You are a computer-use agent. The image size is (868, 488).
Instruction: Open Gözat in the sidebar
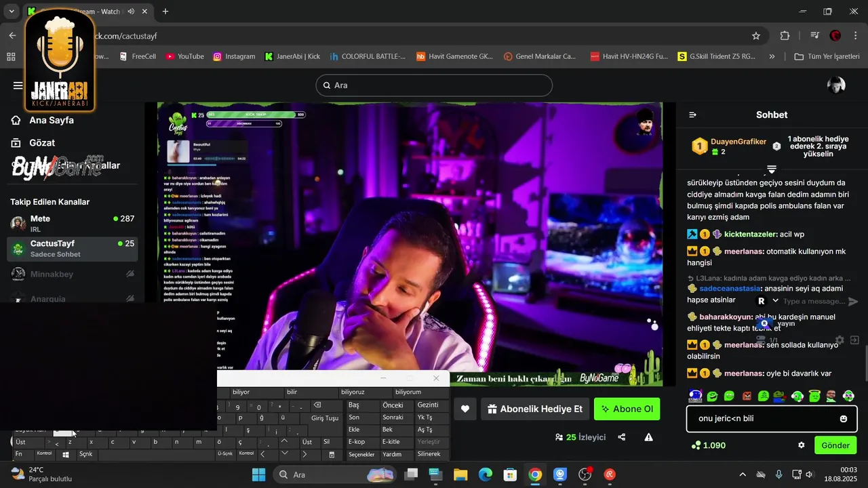tap(33, 143)
